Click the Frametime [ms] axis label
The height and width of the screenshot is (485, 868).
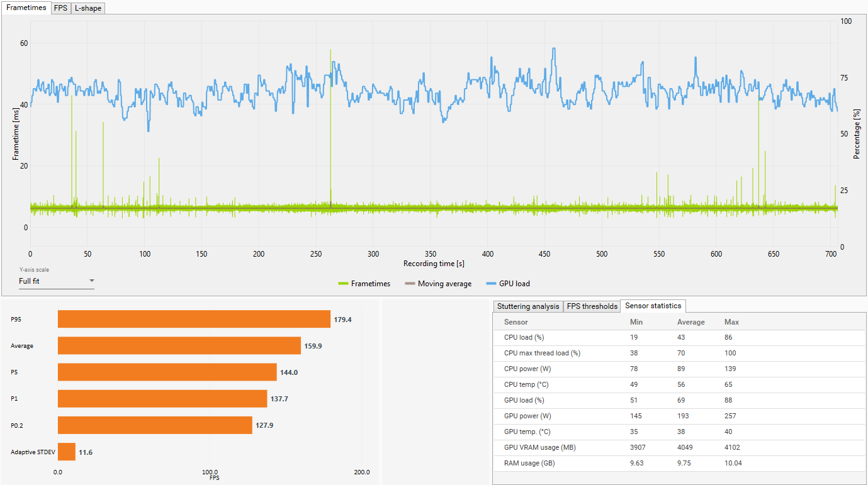(16, 134)
